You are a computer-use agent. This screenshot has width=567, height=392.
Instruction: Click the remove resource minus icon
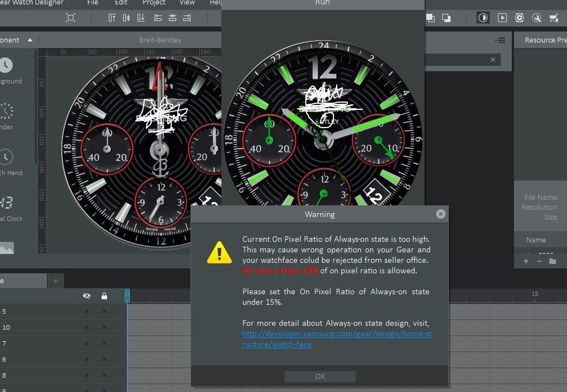coord(539,261)
